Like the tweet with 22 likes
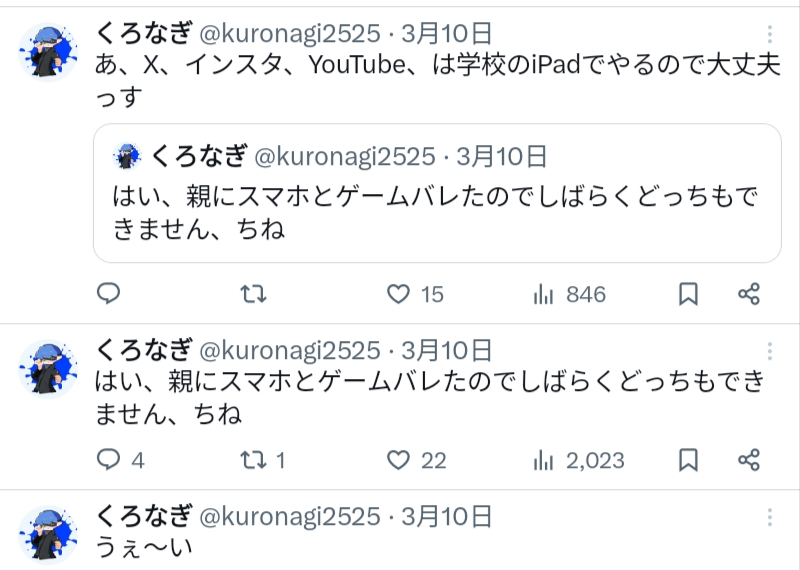The width and height of the screenshot is (800, 570). (399, 460)
